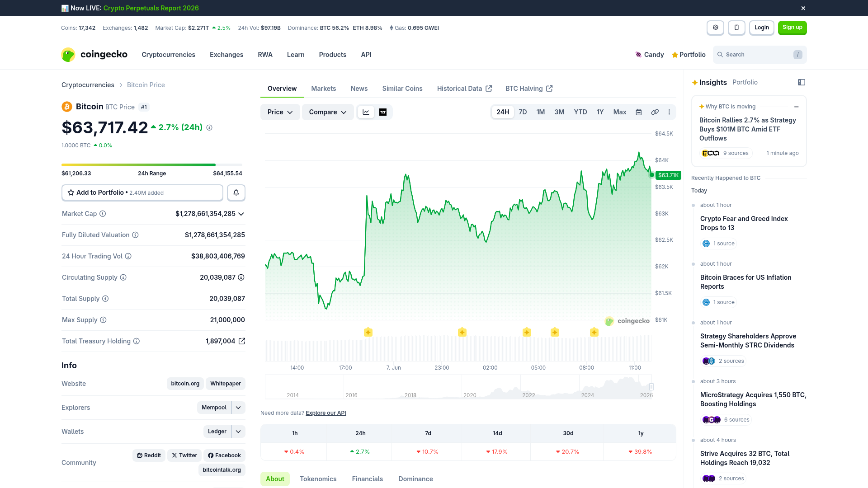Image resolution: width=868 pixels, height=488 pixels.
Task: Expand the Explorers dropdown arrow
Action: (x=238, y=408)
